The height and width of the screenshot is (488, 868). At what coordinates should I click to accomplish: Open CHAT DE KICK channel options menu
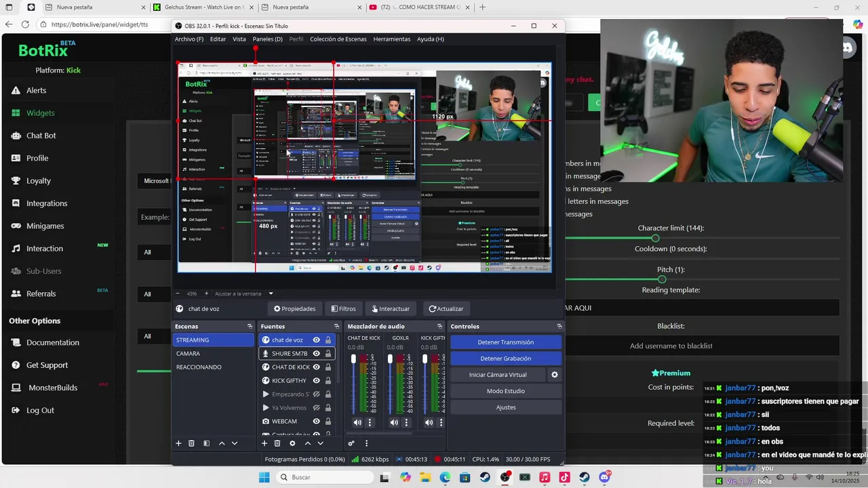click(370, 422)
